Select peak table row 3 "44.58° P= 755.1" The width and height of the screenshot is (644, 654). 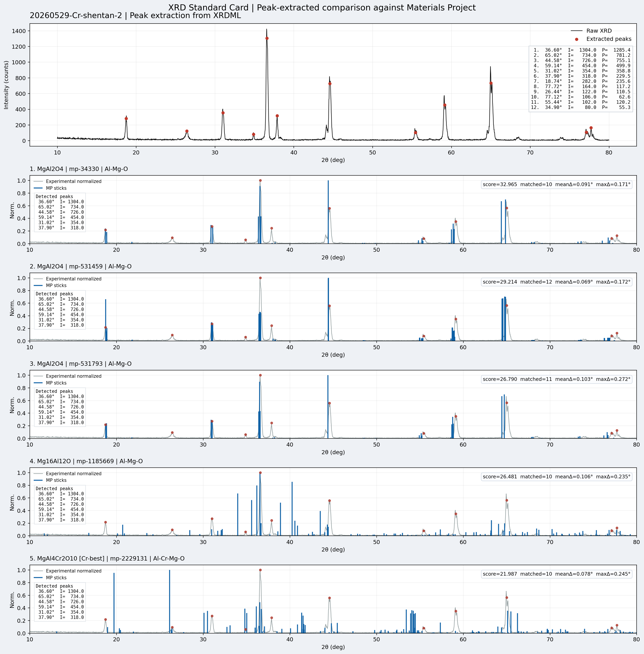click(580, 60)
